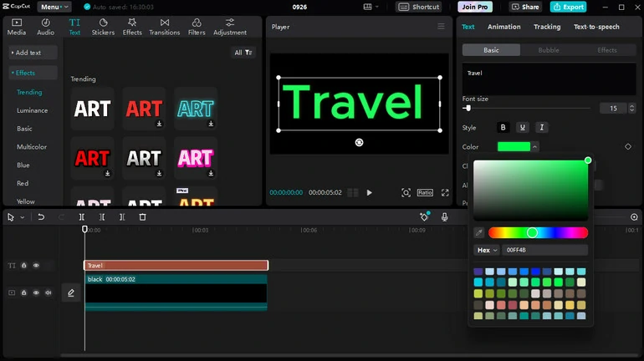This screenshot has width=644, height=361.
Task: Click the player snapshot scan icon
Action: pyautogui.click(x=406, y=193)
